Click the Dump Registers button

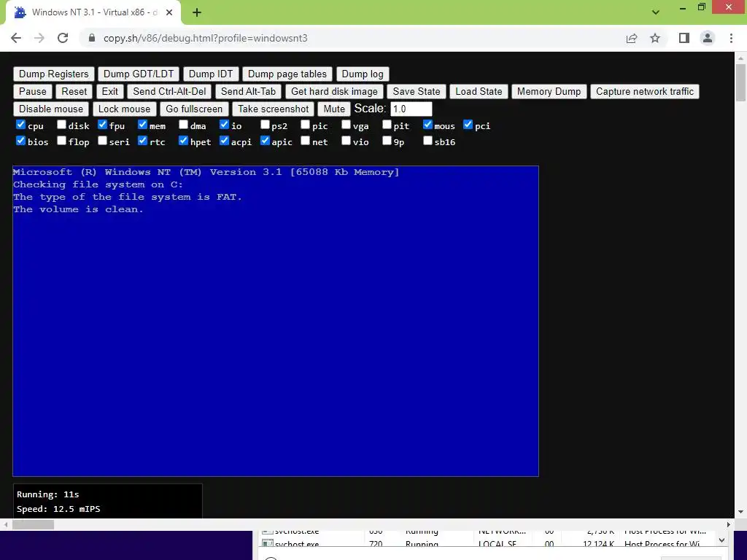point(54,74)
